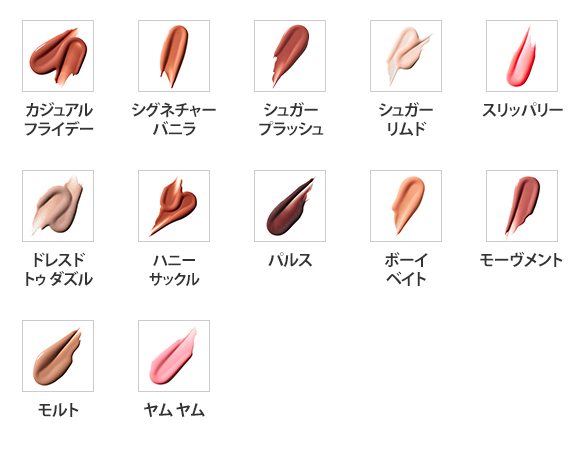This screenshot has height=470, width=580.
Task: Select the peach ボーイ ベイト swatch
Action: click(x=406, y=206)
